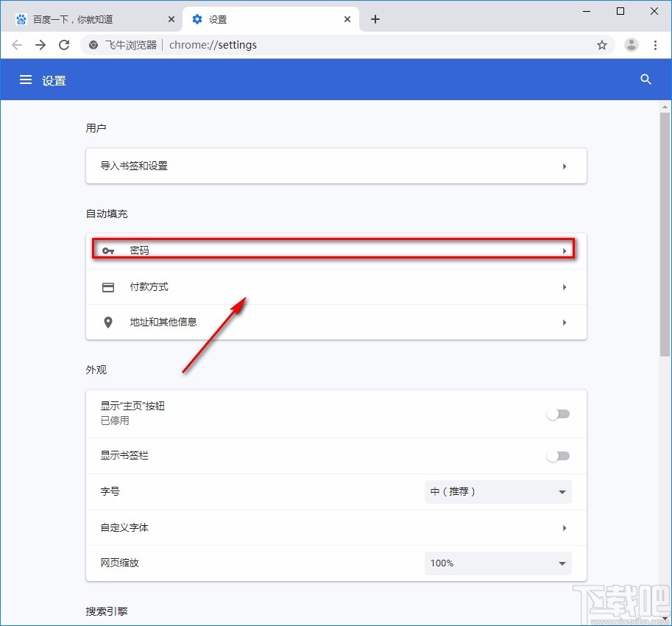Open the browser profile avatar icon
Image resolution: width=672 pixels, height=626 pixels.
[631, 45]
